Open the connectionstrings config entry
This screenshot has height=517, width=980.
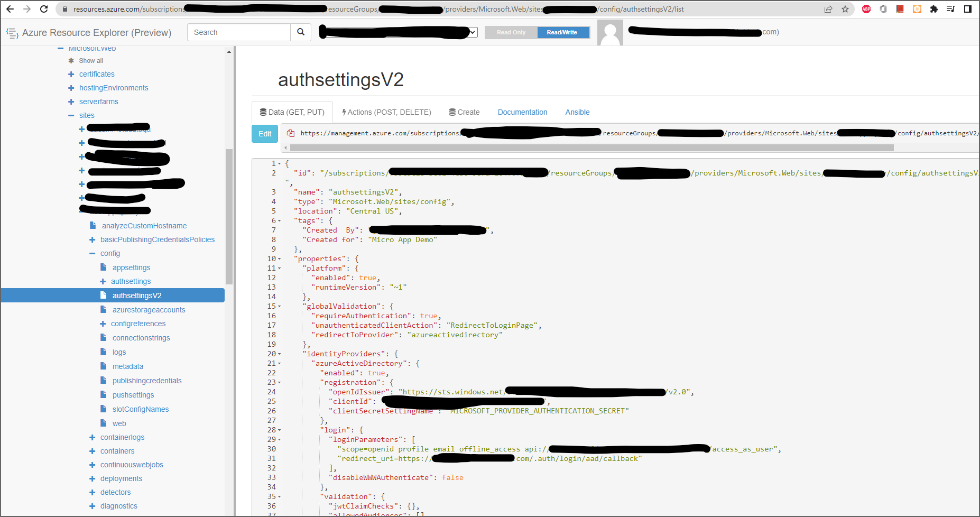coord(141,337)
